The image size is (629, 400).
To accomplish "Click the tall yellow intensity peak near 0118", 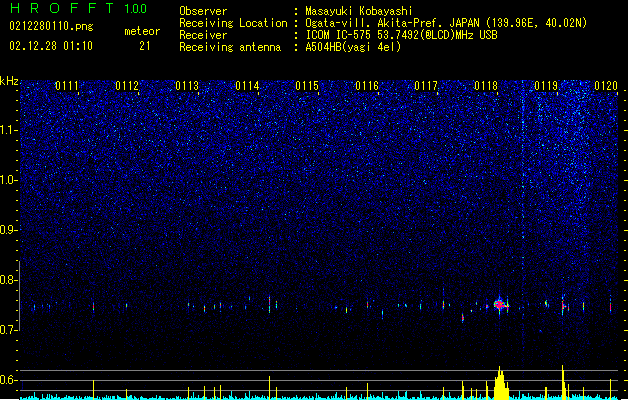I will click(x=500, y=383).
